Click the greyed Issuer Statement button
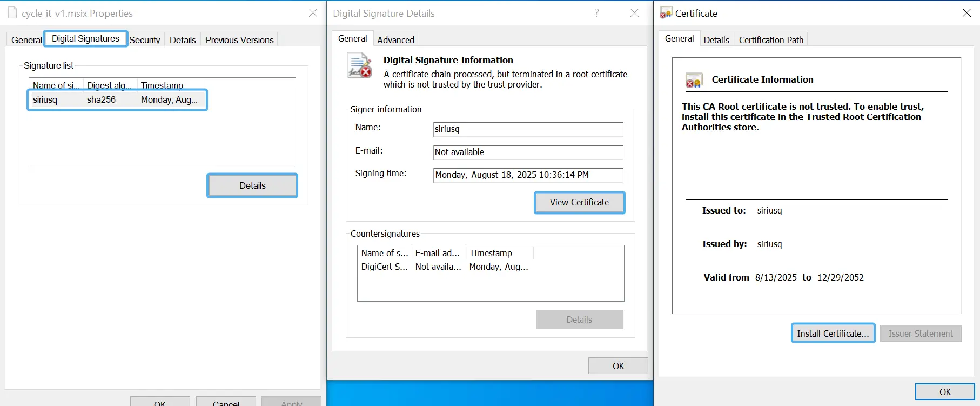This screenshot has height=406, width=980. 921,334
